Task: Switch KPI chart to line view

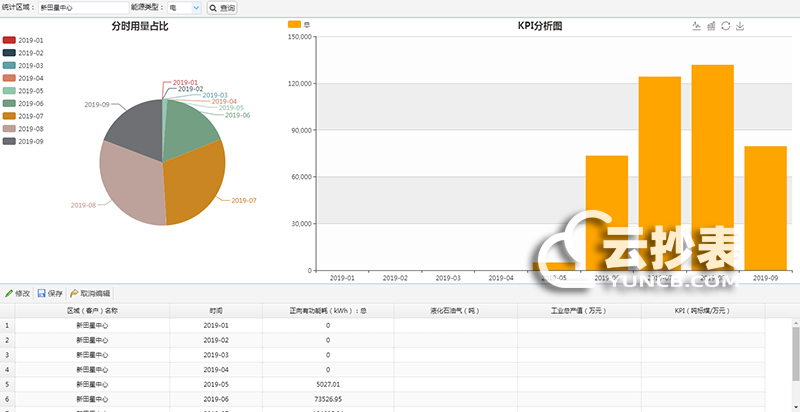Action: click(696, 26)
